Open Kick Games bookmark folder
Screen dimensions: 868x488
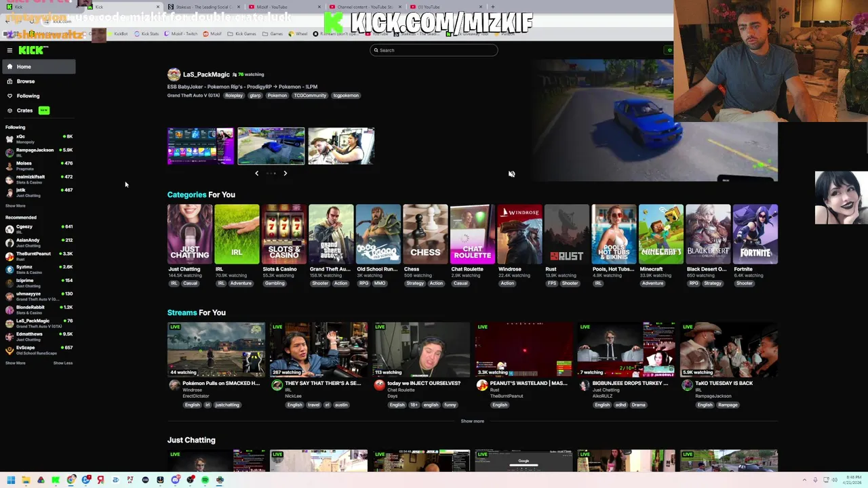[x=243, y=34]
